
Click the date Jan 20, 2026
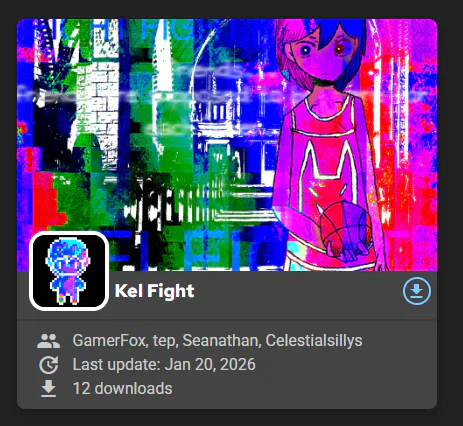[x=210, y=364]
